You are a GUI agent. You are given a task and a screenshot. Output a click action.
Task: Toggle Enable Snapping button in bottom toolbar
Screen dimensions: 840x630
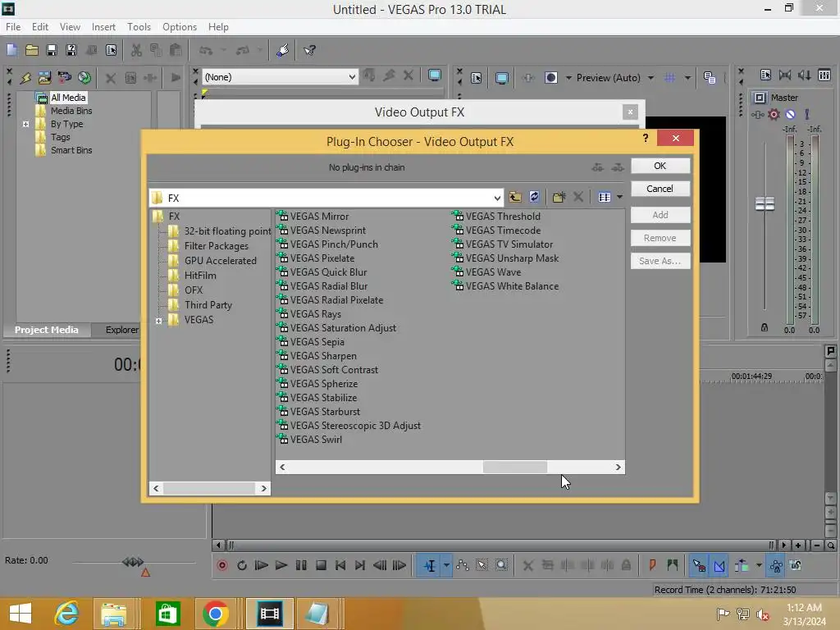tap(699, 565)
